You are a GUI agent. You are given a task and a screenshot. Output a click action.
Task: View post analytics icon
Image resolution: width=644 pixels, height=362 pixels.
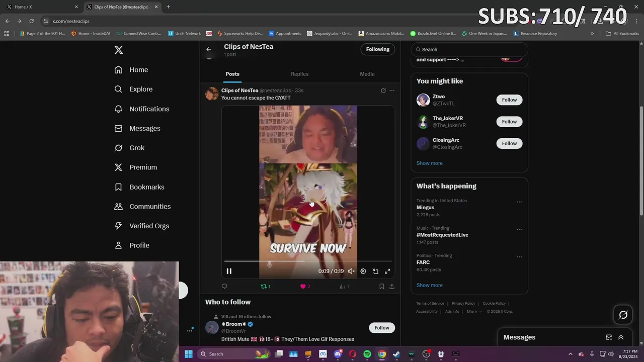point(344,286)
